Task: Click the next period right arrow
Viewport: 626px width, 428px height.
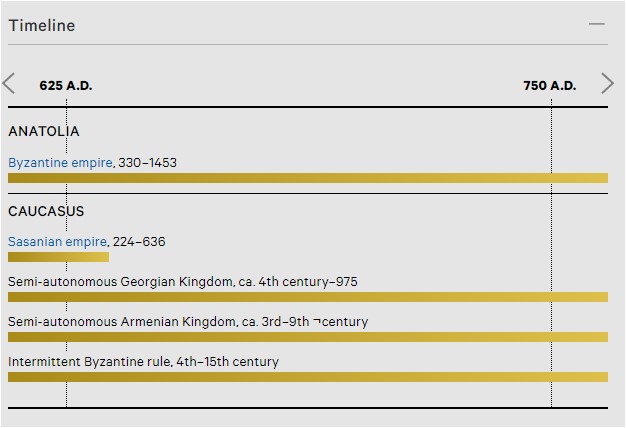Action: pyautogui.click(x=607, y=83)
